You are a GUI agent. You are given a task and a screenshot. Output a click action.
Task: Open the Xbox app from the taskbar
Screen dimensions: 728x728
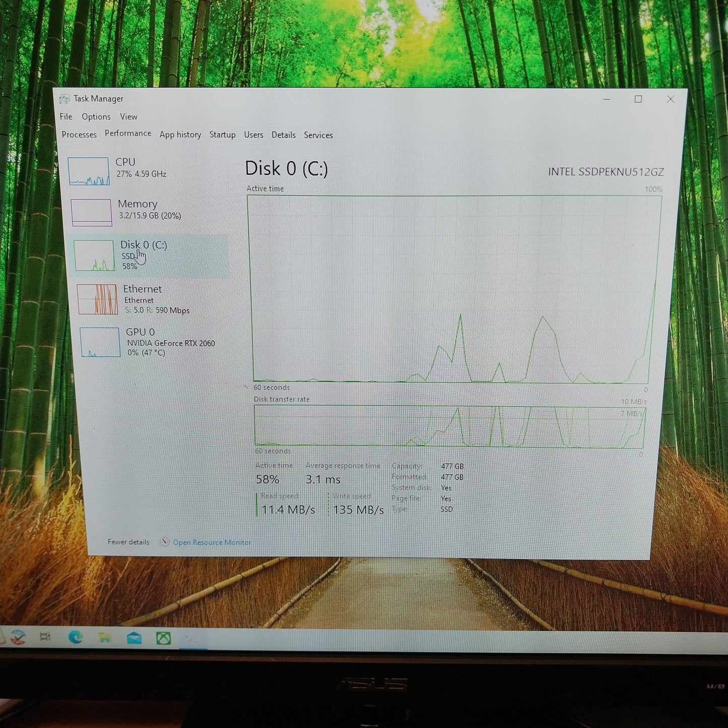(x=163, y=638)
